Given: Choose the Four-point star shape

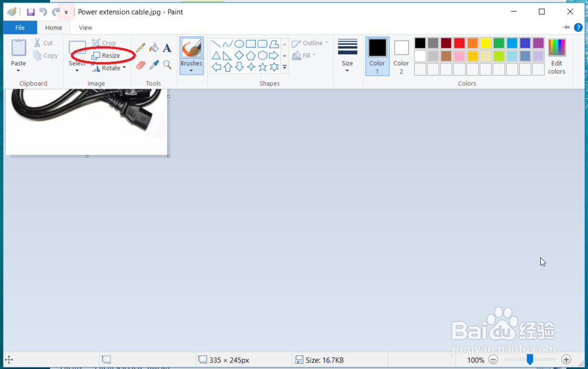Looking at the screenshot, I should [251, 67].
